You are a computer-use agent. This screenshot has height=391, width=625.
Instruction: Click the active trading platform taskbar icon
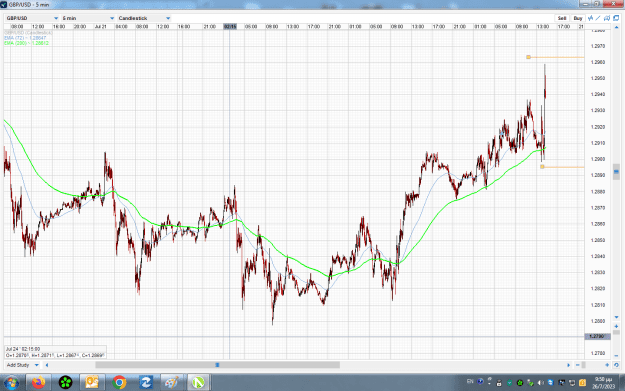[199, 383]
